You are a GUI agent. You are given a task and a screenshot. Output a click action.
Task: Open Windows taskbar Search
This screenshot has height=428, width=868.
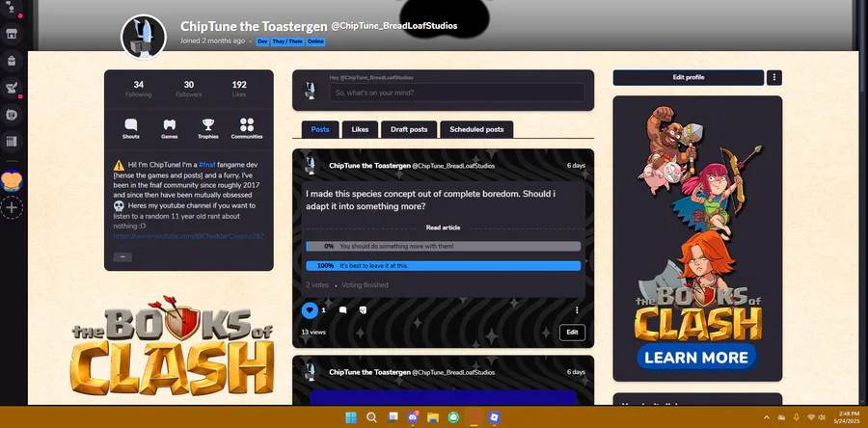[371, 417]
